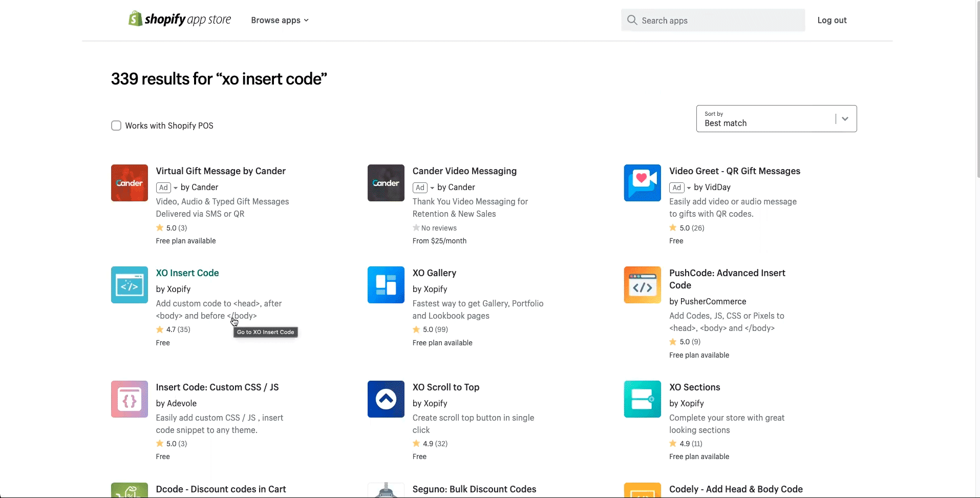The image size is (980, 498).
Task: Click the star rating of XO Sections
Action: click(673, 443)
